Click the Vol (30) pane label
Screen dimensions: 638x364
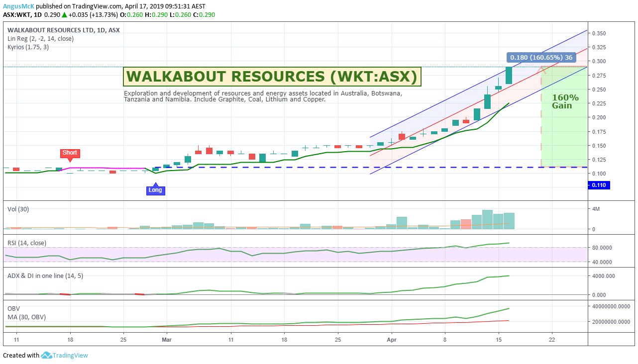(x=18, y=209)
